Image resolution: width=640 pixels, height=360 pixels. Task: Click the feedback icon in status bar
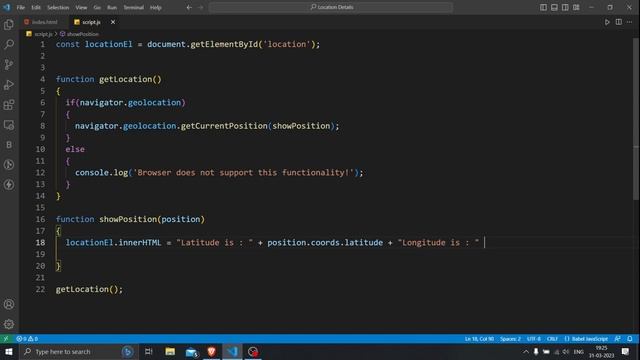click(x=618, y=339)
